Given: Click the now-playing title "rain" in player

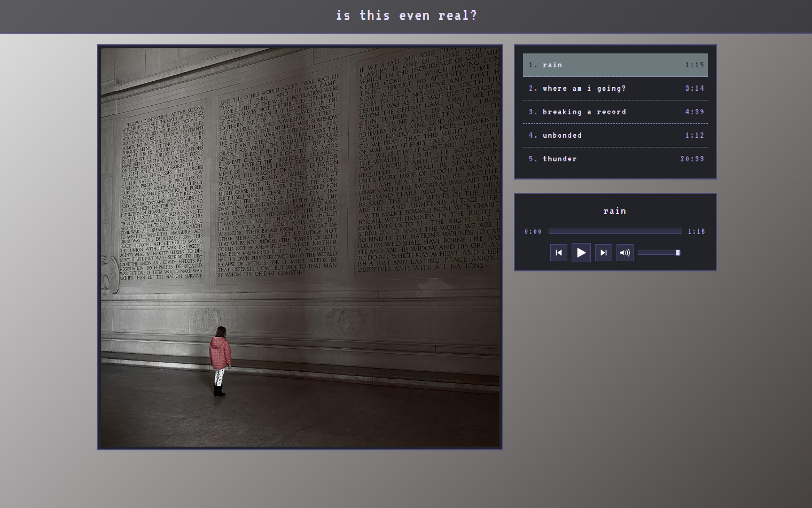Looking at the screenshot, I should (615, 212).
